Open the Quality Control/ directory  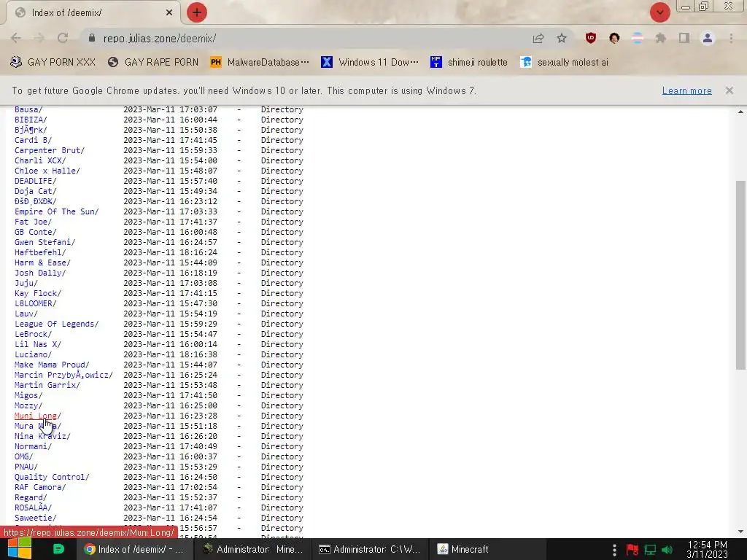click(x=52, y=477)
